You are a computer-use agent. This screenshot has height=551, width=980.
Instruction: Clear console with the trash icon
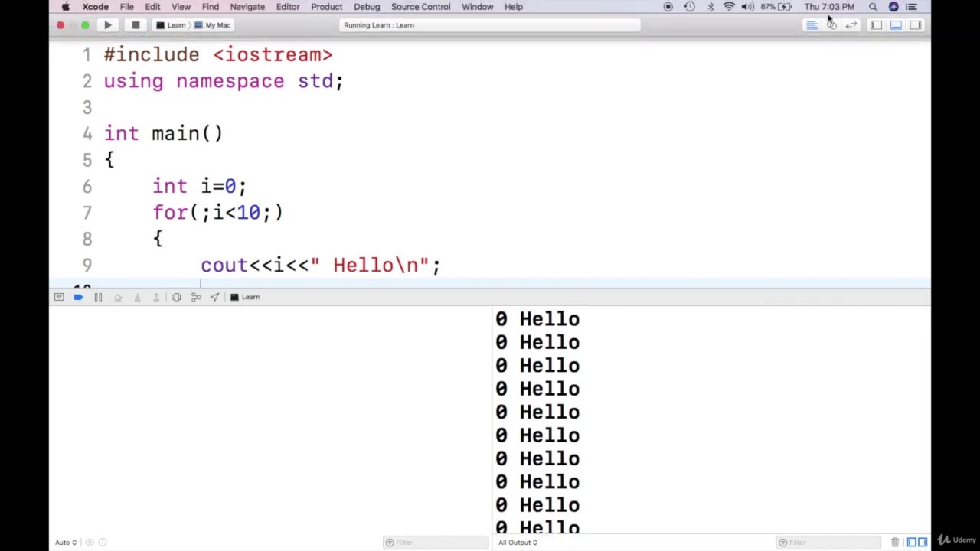pyautogui.click(x=895, y=543)
